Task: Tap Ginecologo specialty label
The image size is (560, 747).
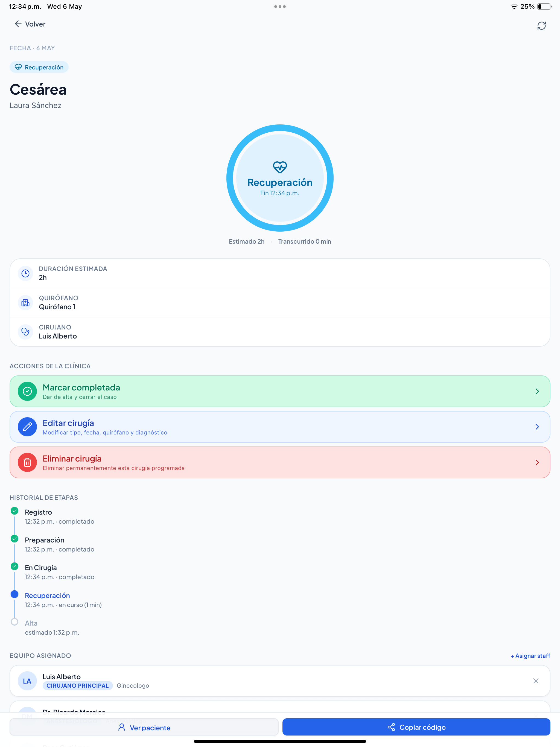Action: point(133,685)
